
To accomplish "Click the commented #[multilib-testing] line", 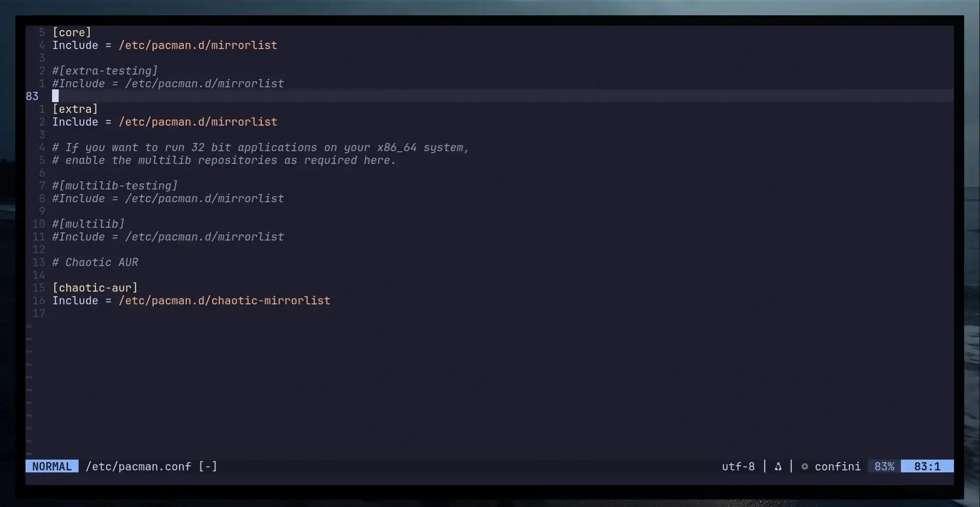I will 114,185.
